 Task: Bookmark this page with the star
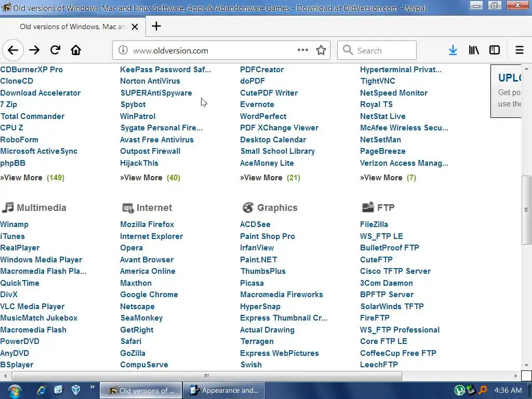(x=321, y=50)
